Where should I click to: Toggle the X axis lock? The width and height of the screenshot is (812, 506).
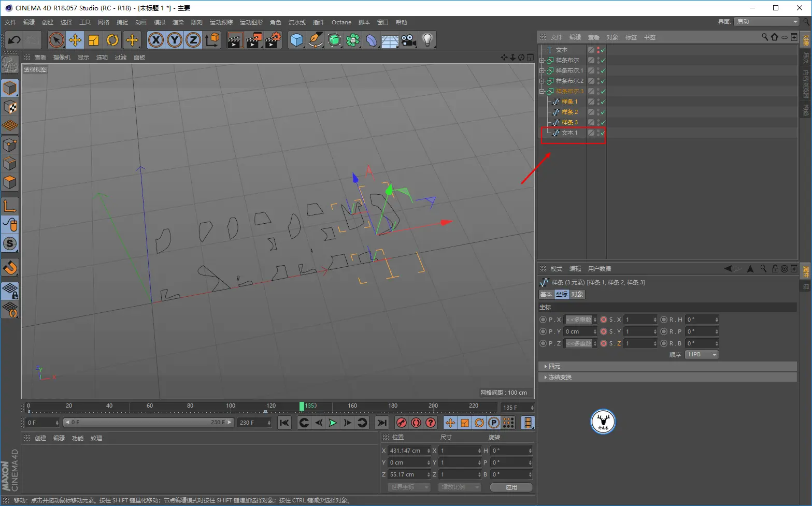(x=155, y=40)
